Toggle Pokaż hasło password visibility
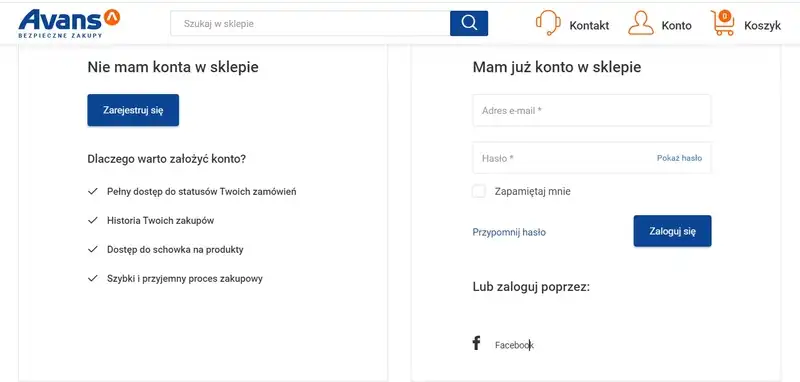 pos(679,158)
